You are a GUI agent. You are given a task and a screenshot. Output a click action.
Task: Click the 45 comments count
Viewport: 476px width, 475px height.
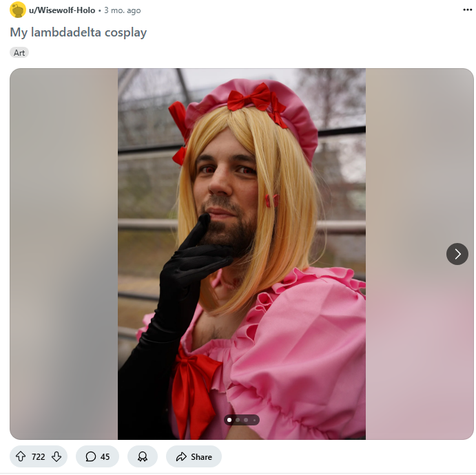tap(105, 457)
